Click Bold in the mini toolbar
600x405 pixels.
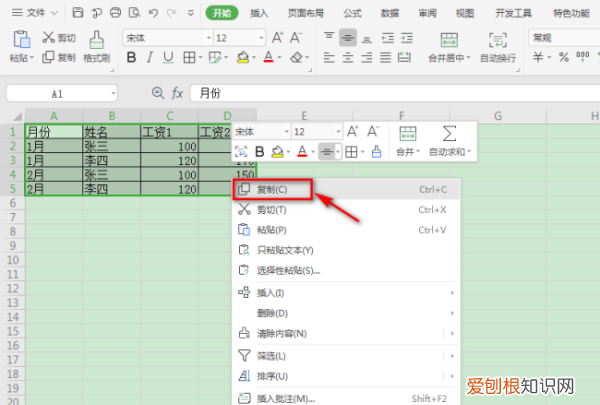pos(259,152)
